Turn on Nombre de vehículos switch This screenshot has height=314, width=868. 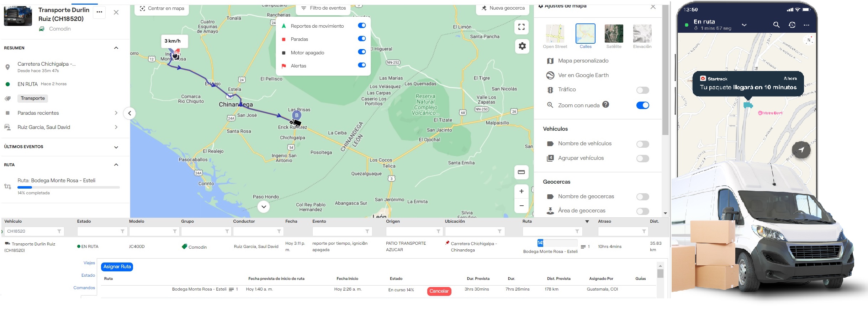[642, 144]
